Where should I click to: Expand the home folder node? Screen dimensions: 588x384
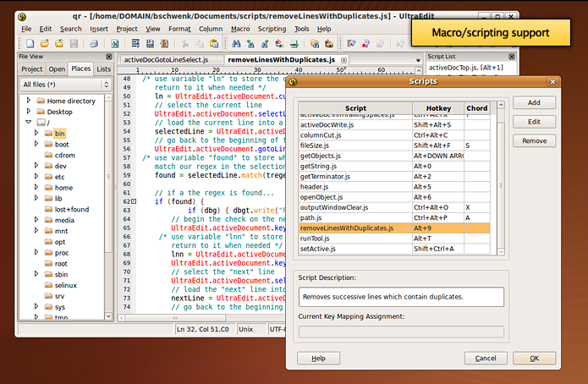click(x=36, y=187)
